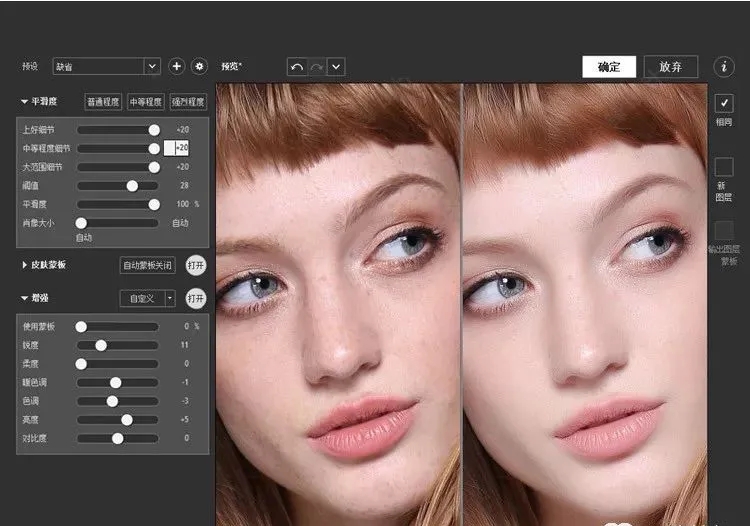Check the 新图层 checkbox
This screenshot has width=750, height=526.
pyautogui.click(x=724, y=167)
